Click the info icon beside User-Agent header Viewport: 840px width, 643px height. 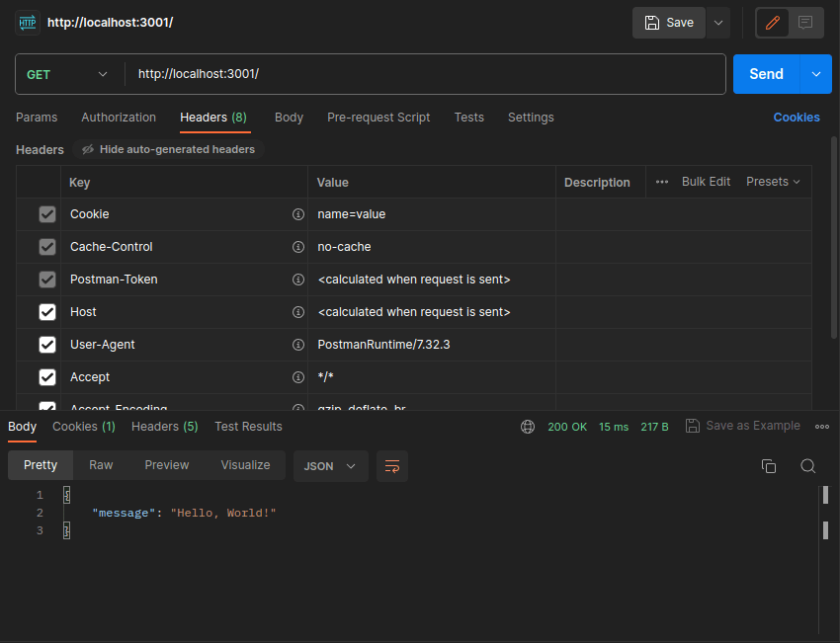click(x=298, y=345)
